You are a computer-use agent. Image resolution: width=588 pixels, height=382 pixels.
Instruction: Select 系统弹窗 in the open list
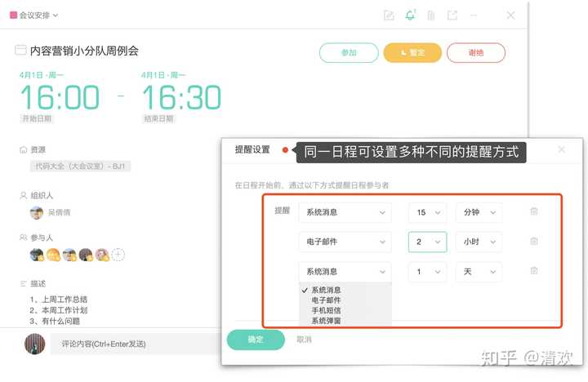326,321
